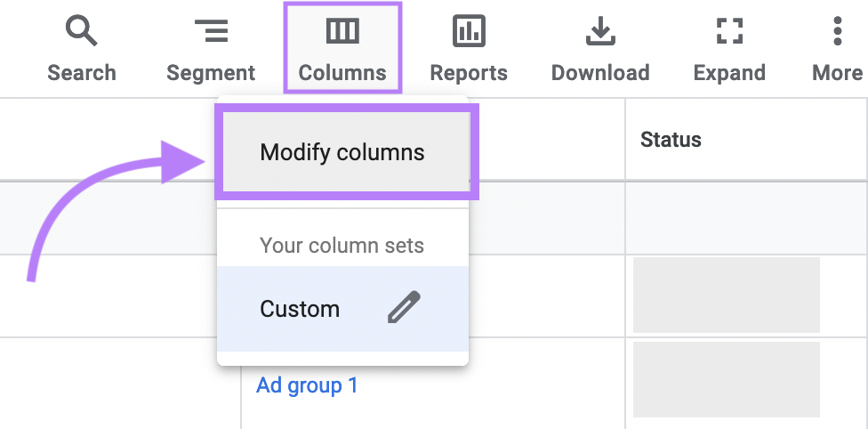Click the Download text label
This screenshot has height=429, width=868.
click(x=600, y=73)
